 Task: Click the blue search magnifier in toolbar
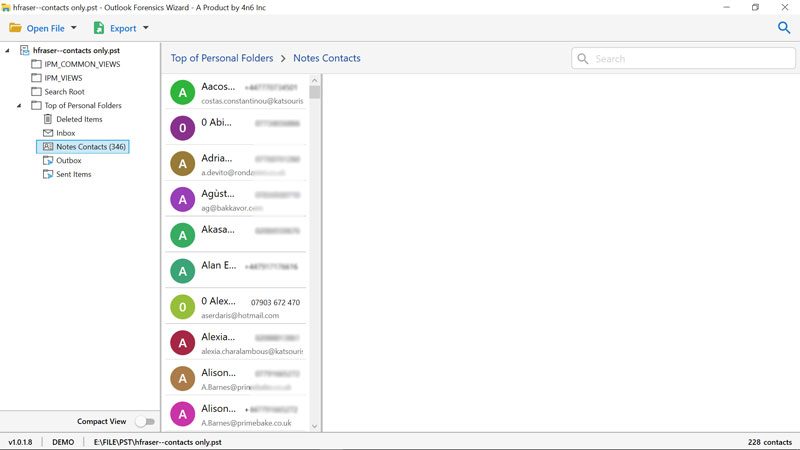(x=784, y=28)
